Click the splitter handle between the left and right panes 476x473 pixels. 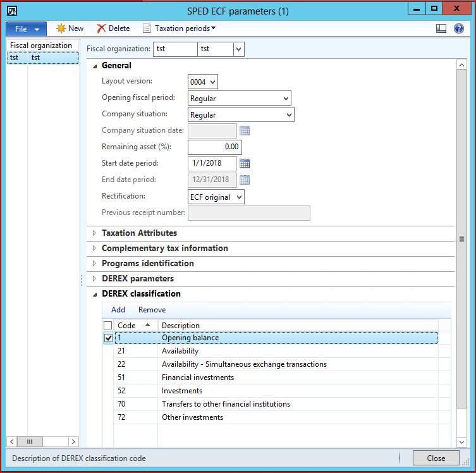coord(82,280)
